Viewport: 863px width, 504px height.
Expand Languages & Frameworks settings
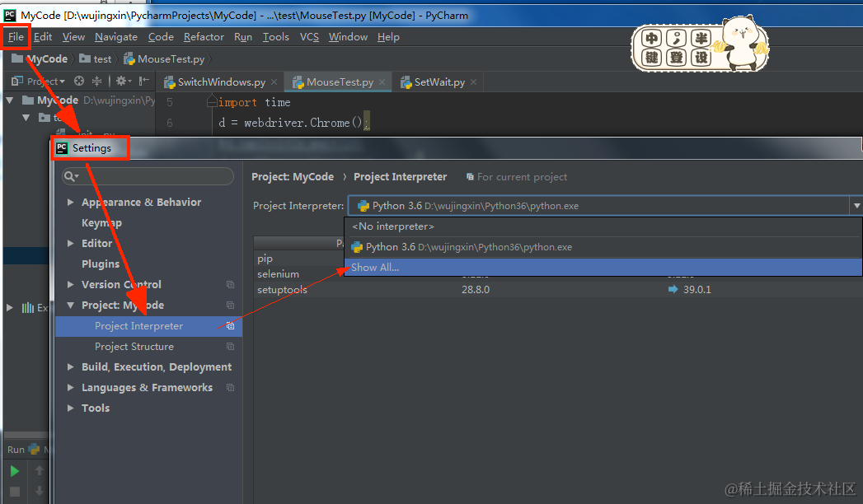click(70, 388)
